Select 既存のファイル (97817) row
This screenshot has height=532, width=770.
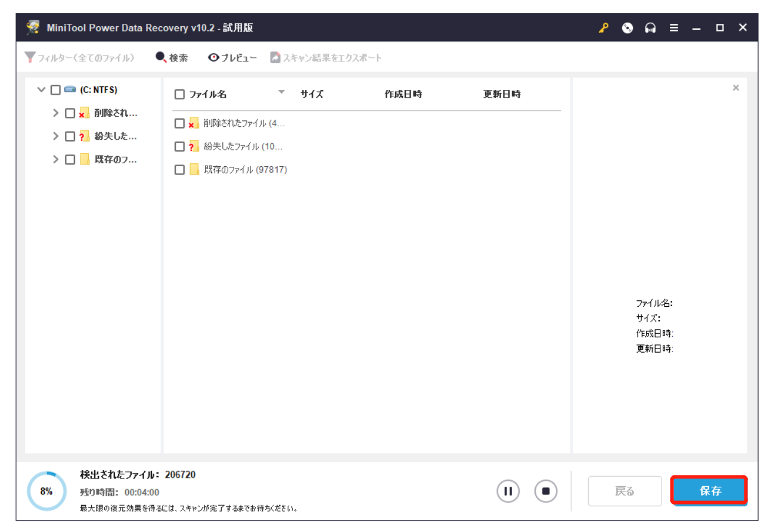[367, 170]
